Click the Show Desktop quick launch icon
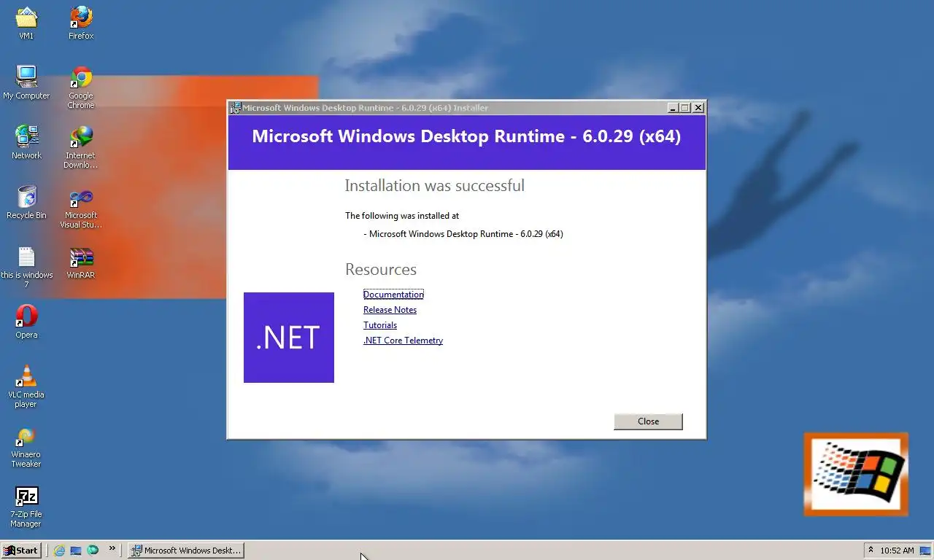The width and height of the screenshot is (934, 560). (x=76, y=551)
